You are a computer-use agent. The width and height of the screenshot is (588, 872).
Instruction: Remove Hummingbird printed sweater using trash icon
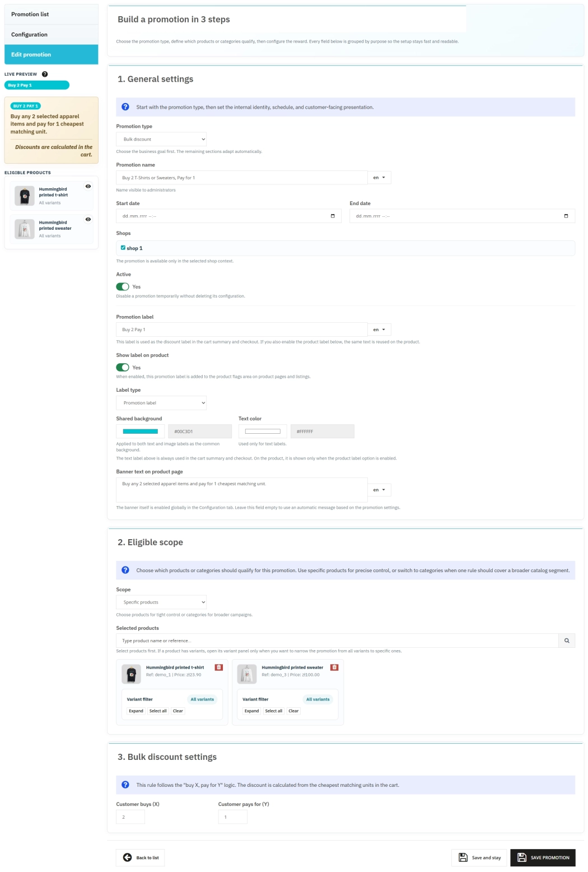[334, 667]
